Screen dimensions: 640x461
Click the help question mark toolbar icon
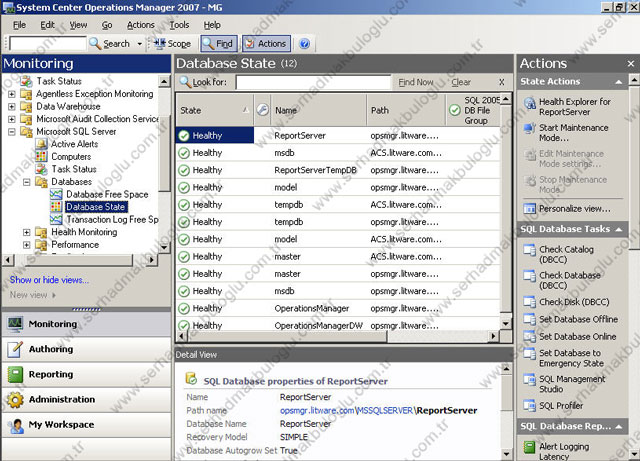(305, 44)
